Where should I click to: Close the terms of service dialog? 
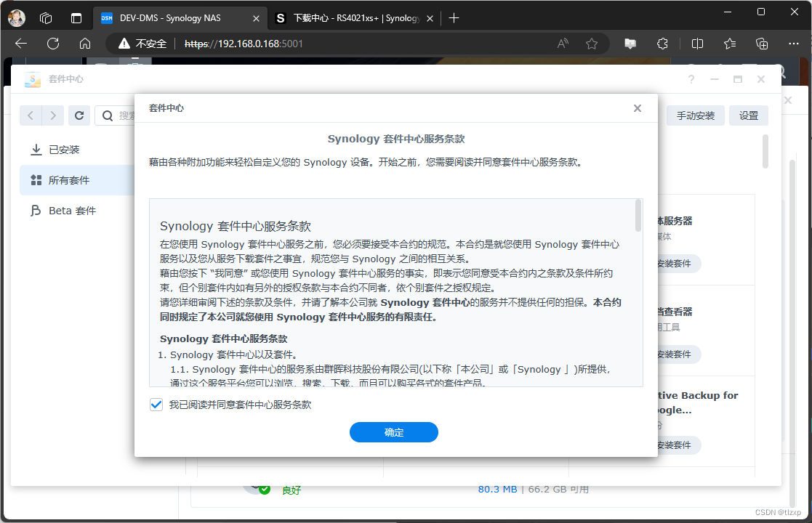pos(638,108)
